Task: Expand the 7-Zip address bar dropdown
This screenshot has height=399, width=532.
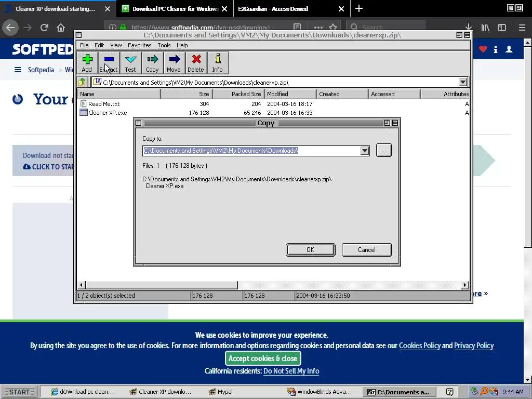Action: point(463,82)
